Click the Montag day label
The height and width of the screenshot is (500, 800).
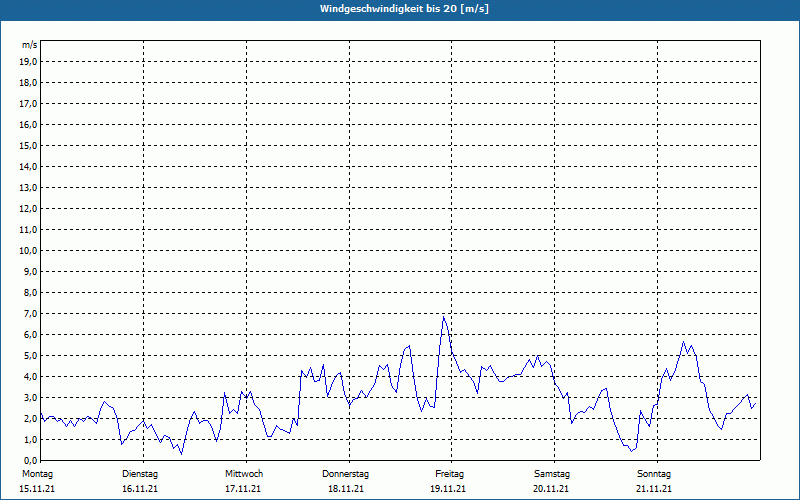37,474
